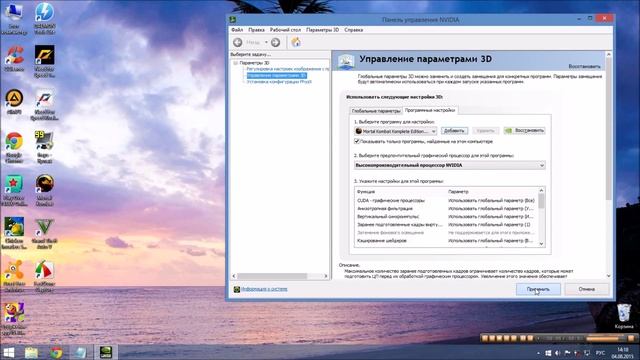640x360 pixels.
Task: Click the Добавить button
Action: (454, 131)
